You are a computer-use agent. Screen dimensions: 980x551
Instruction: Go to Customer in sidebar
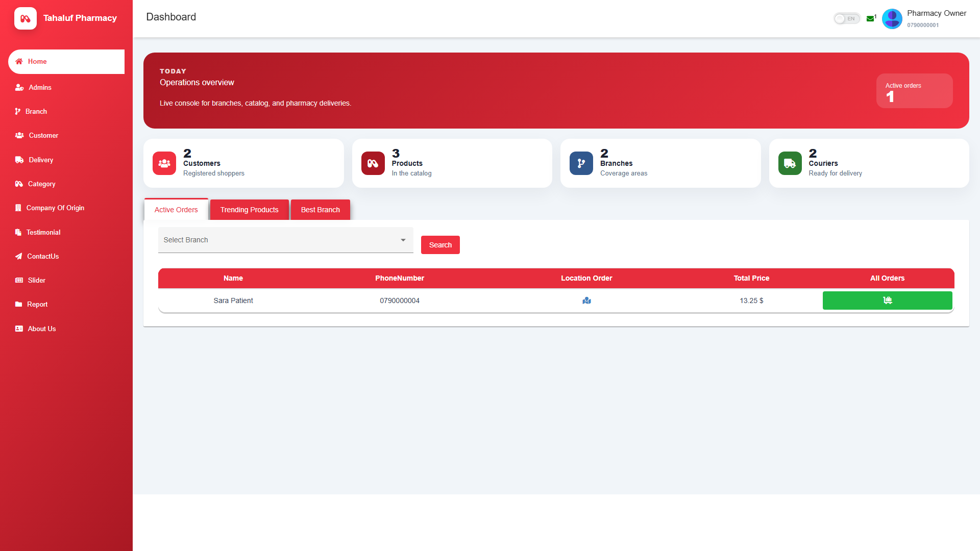(66, 136)
